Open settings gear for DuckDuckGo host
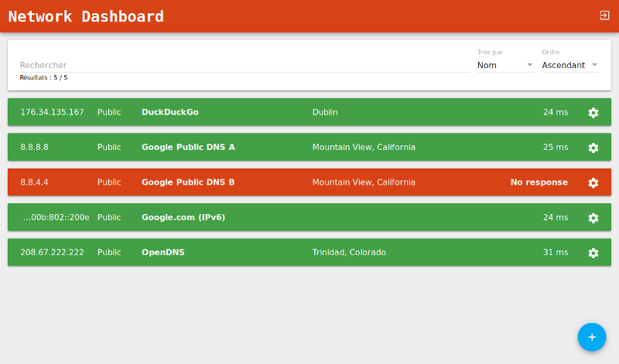Viewport: 619px width, 364px height. [593, 112]
